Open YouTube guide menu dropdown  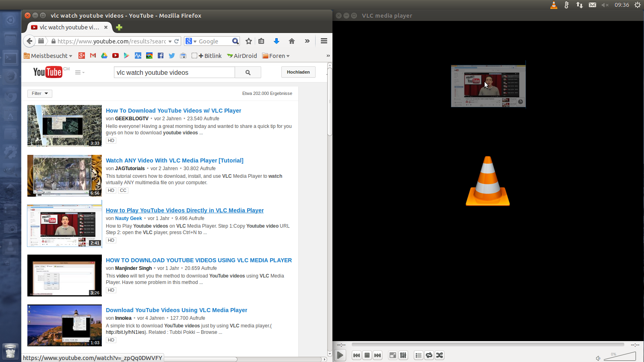click(80, 72)
